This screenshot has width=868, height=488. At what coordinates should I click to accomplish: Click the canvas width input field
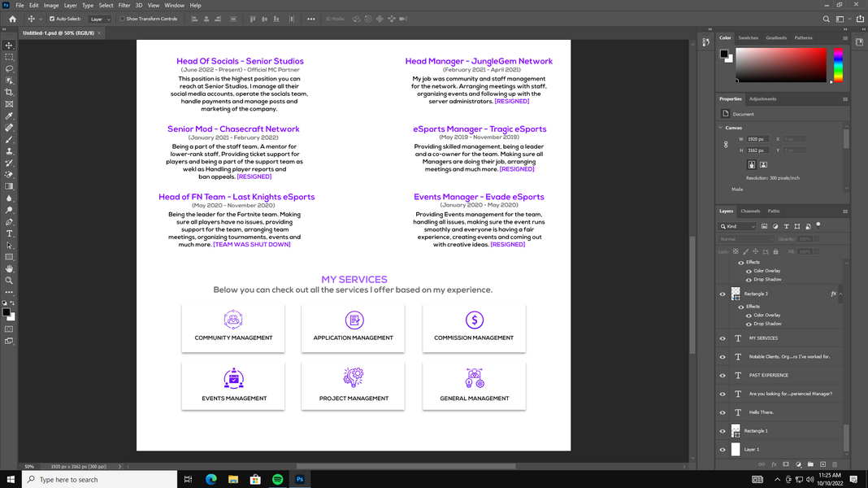756,139
